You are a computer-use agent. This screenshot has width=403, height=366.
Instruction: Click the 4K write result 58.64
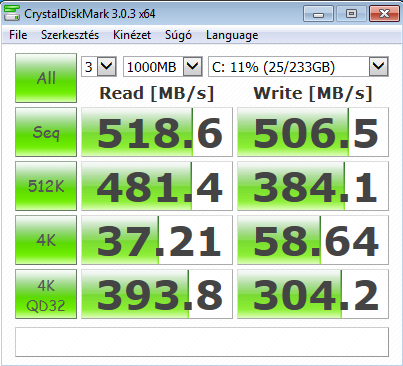(313, 240)
